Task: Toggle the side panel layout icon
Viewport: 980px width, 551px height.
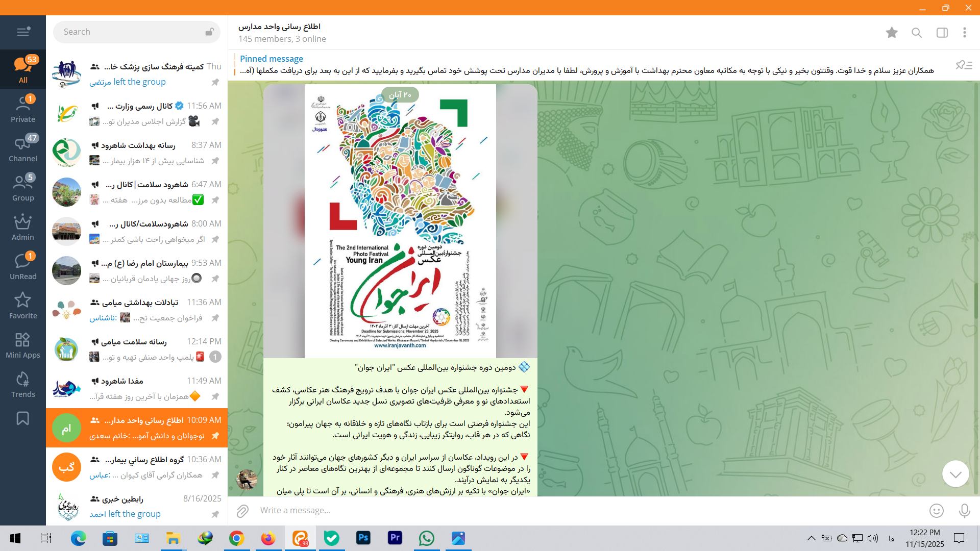Action: coord(942,33)
